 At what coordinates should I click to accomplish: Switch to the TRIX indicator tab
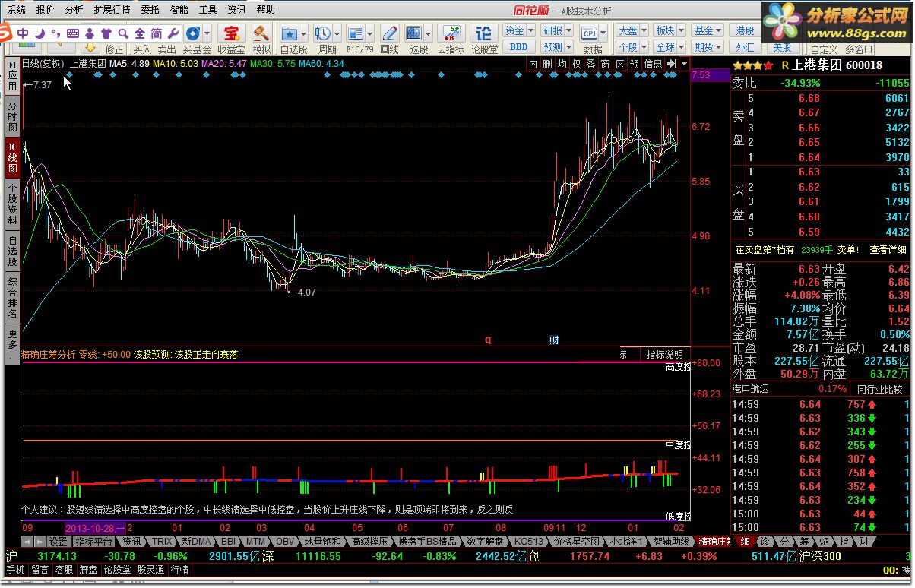point(161,542)
